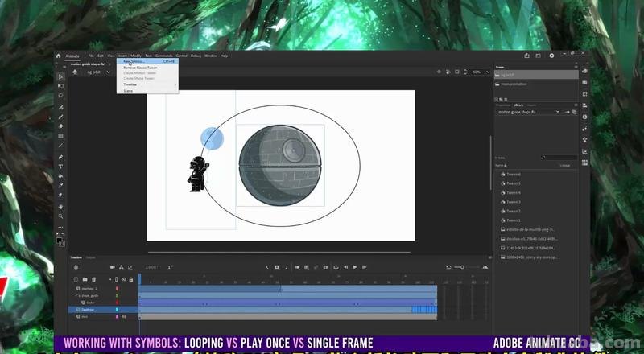The image size is (644, 354).
Task: Open the Window menu
Action: (211, 56)
